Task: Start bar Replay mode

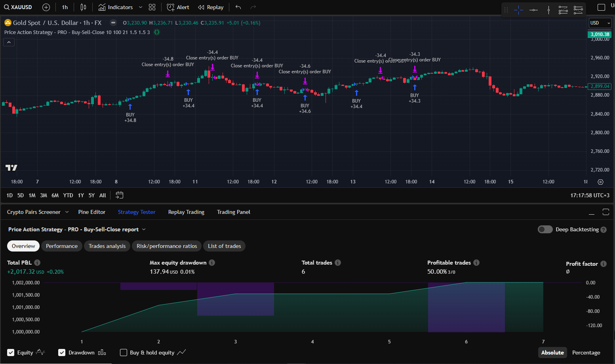Action: (210, 7)
